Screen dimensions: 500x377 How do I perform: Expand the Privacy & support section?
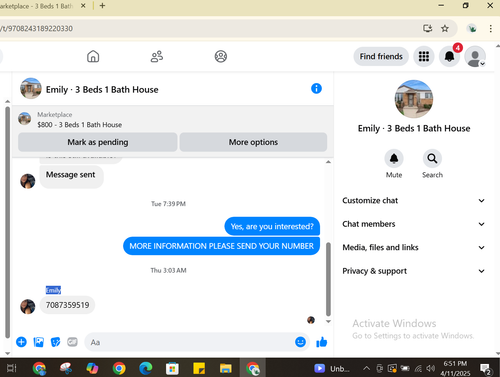point(413,271)
